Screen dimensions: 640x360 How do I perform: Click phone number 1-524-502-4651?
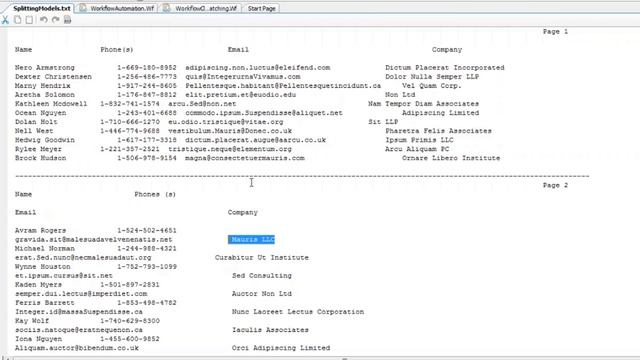click(147, 231)
